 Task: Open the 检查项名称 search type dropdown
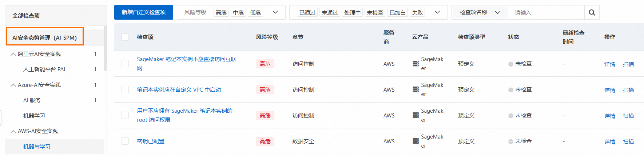tap(480, 12)
